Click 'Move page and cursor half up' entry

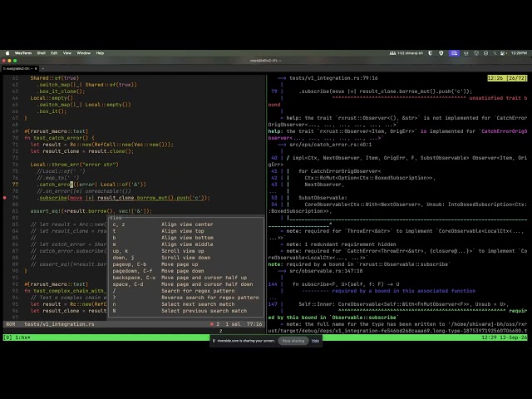[x=204, y=278]
